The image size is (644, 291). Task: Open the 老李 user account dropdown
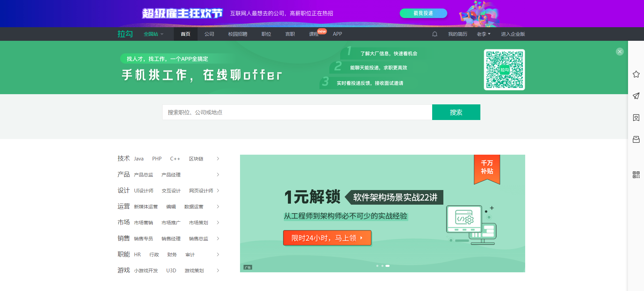point(483,34)
